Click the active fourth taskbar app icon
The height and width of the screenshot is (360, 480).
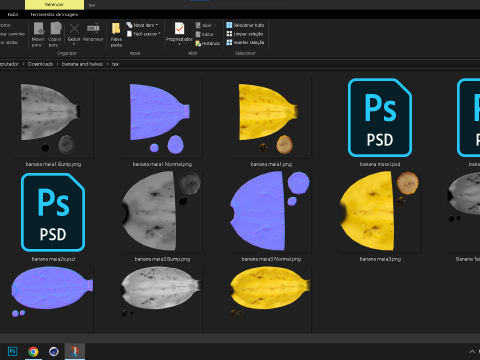point(75,351)
